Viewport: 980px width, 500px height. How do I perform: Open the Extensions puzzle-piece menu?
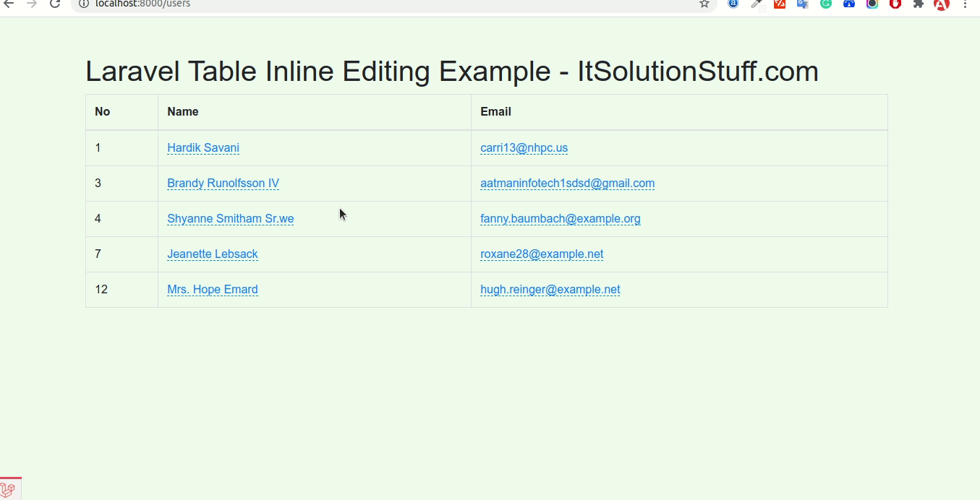(919, 4)
